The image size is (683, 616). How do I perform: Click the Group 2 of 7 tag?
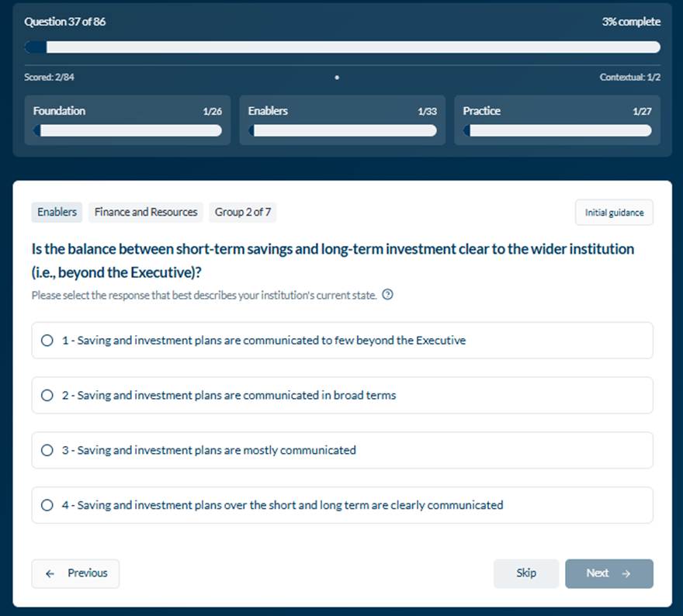click(x=243, y=212)
